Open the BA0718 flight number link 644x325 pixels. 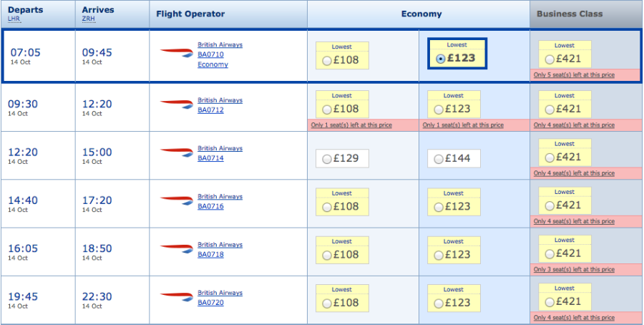click(210, 254)
